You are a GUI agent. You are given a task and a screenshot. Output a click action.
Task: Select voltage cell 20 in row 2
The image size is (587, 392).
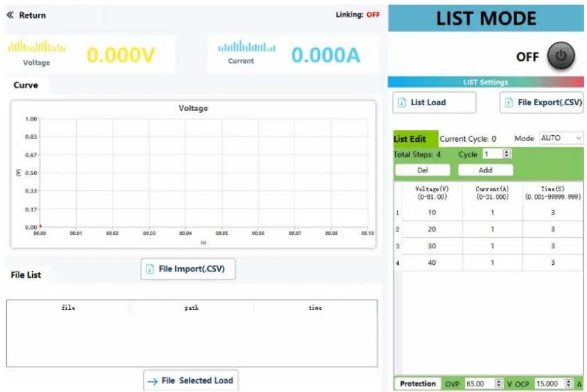pos(432,229)
